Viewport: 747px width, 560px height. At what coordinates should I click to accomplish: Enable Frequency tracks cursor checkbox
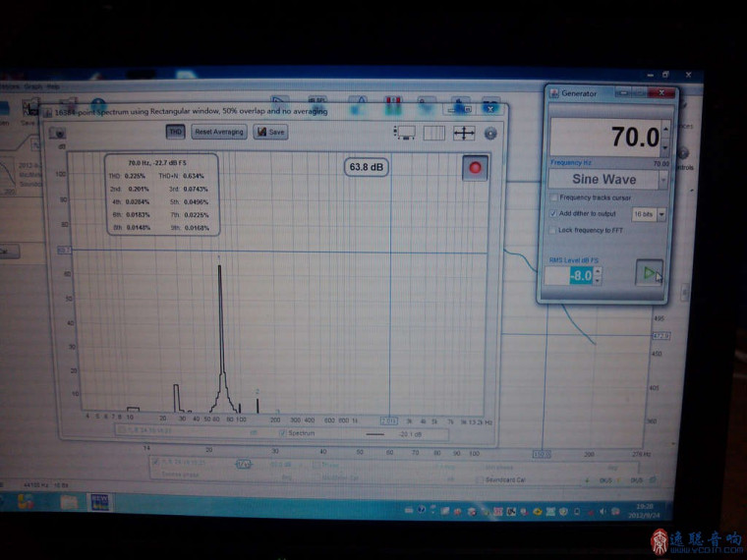(553, 197)
